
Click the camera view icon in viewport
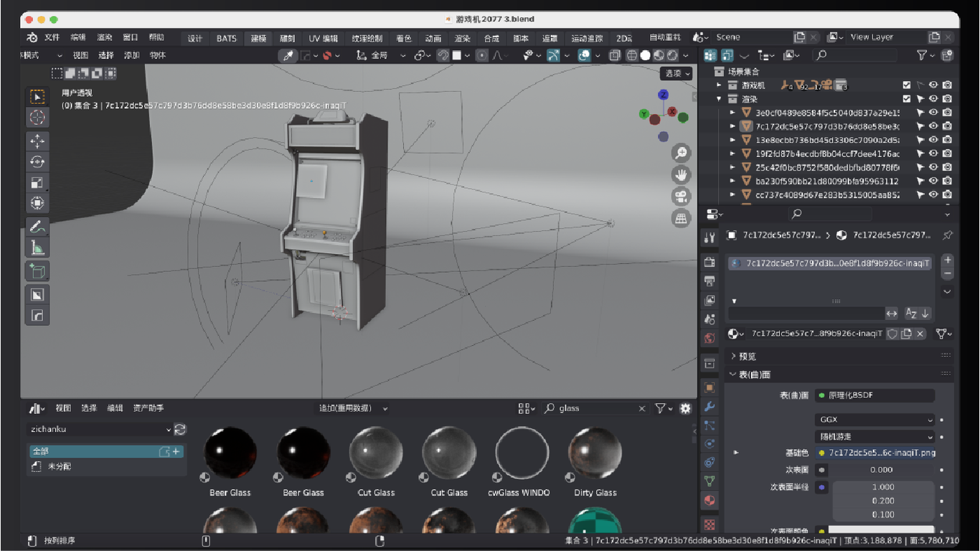click(681, 197)
